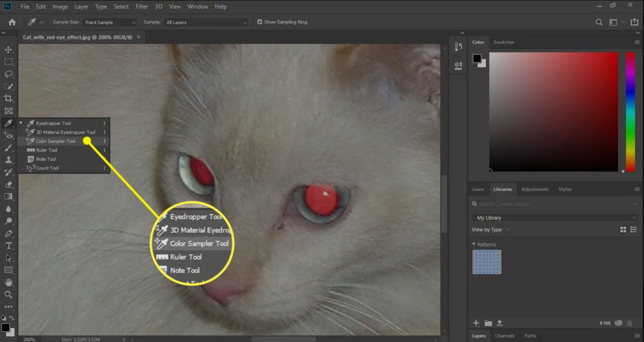
Task: Click inside the red color picker field
Action: [553, 112]
